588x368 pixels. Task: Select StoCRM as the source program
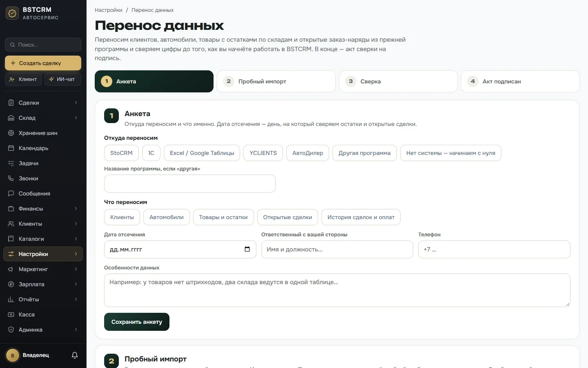[121, 153]
